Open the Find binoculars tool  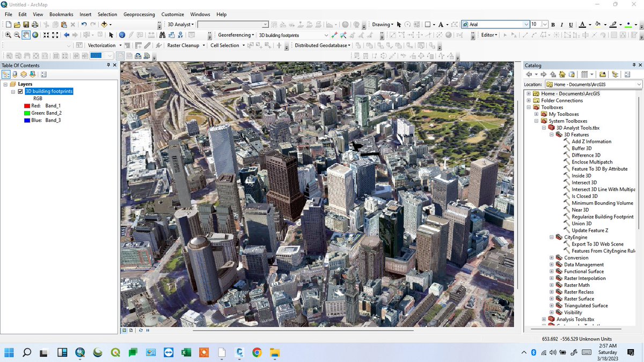[162, 35]
